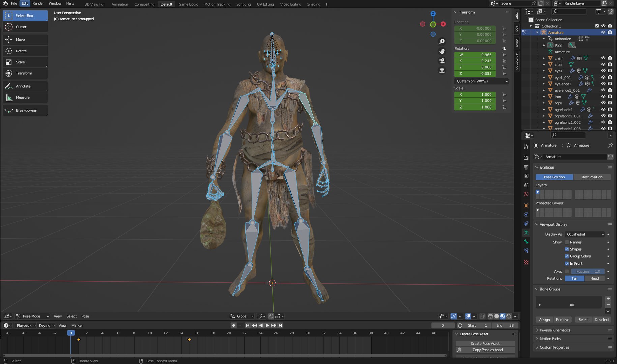Toggle camera view icon in viewport
The image size is (617, 364).
click(x=442, y=61)
